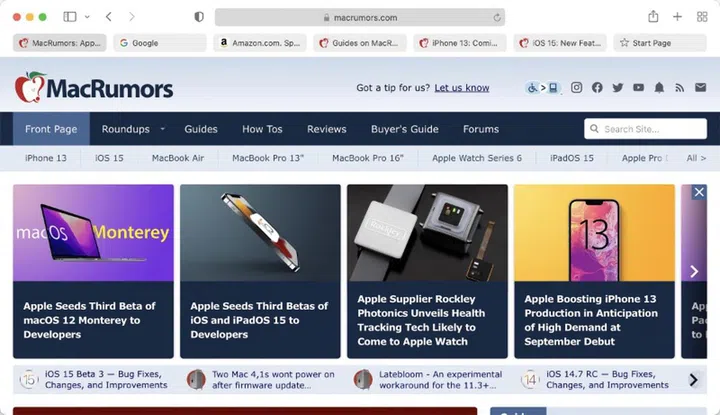Select the Buyer's Guide menu item
The width and height of the screenshot is (720, 415).
(404, 129)
